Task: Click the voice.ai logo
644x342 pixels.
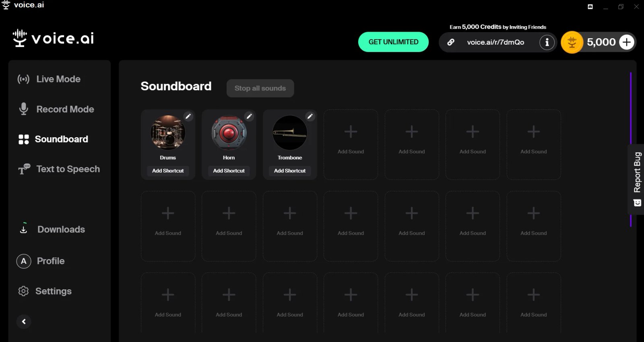Action: 53,38
